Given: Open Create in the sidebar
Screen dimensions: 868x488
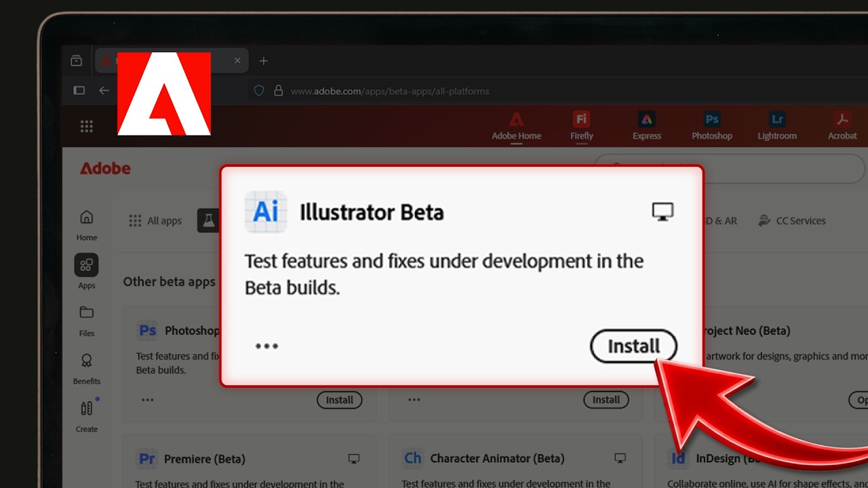Looking at the screenshot, I should pos(86,417).
